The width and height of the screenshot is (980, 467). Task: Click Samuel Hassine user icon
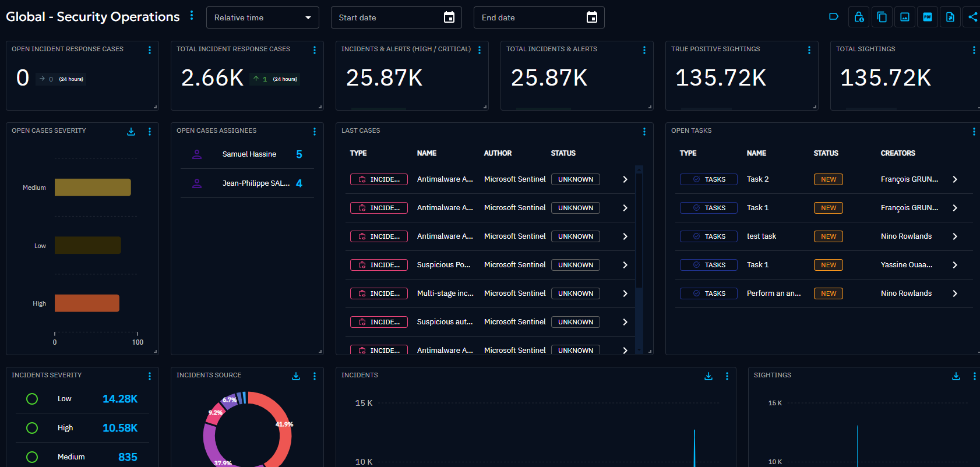(x=197, y=154)
